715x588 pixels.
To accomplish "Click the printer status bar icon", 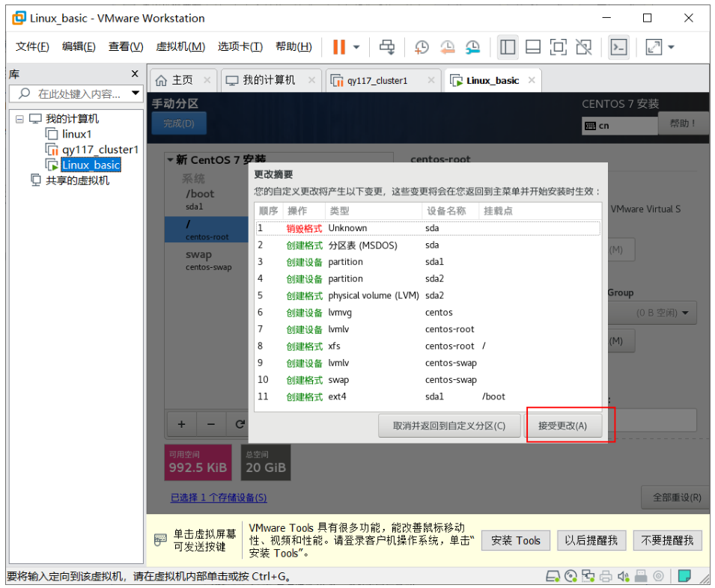I will coord(606,576).
